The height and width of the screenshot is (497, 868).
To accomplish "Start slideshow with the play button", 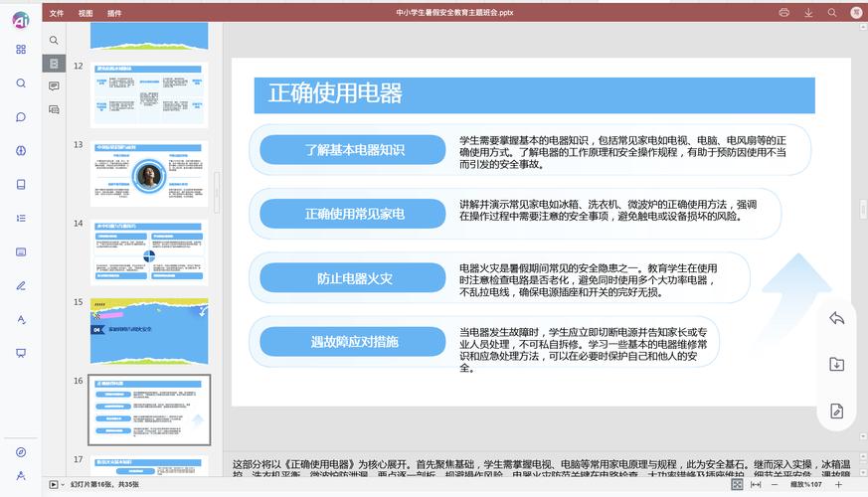I will pos(53,484).
